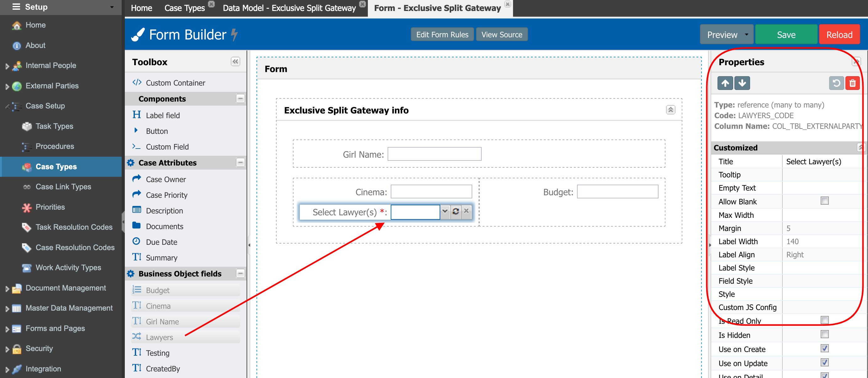The image size is (868, 378).
Task: Toggle Allow Blank checkbox
Action: (x=824, y=201)
